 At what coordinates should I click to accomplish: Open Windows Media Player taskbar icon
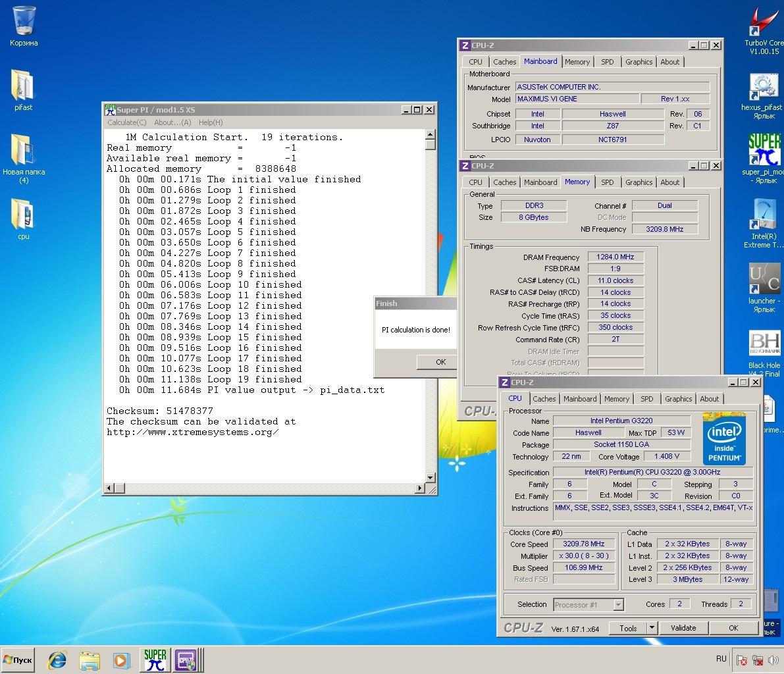120,660
